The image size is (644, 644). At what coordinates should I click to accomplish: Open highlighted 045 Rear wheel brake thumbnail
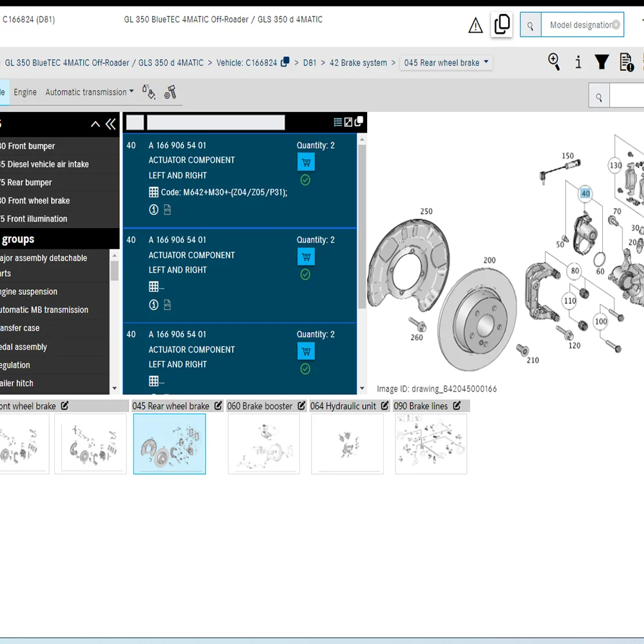tap(169, 444)
